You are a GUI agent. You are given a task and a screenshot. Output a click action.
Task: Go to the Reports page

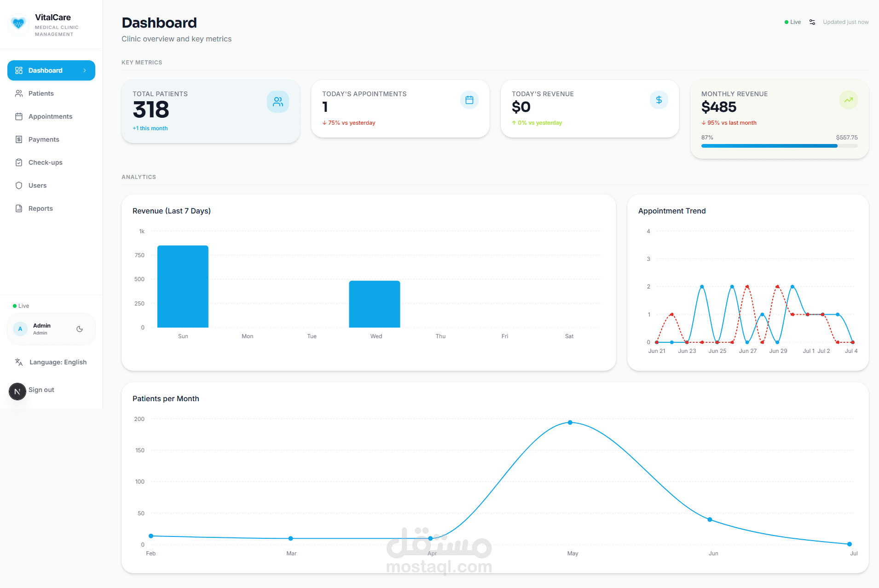(51, 208)
